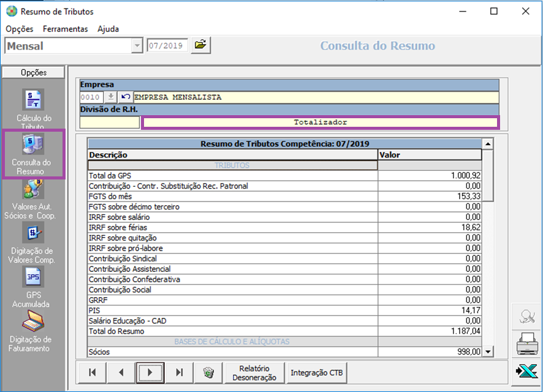This screenshot has height=392, width=543.
Task: Expand the Mensal period dropdown
Action: (x=137, y=46)
